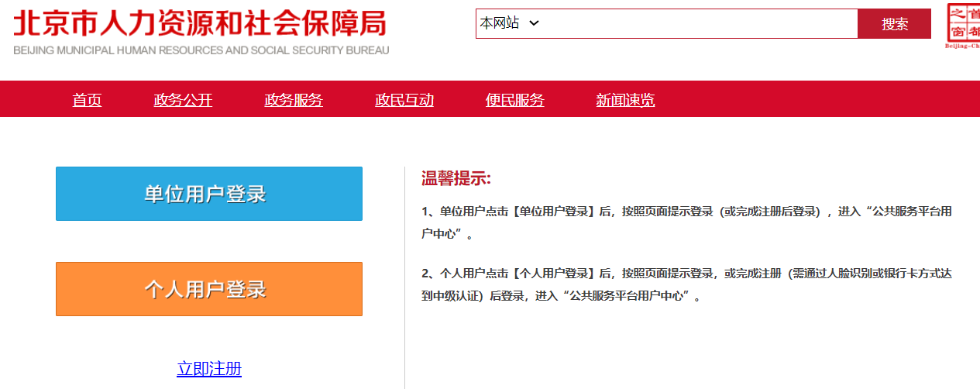Click the red 搜索 button

895,24
